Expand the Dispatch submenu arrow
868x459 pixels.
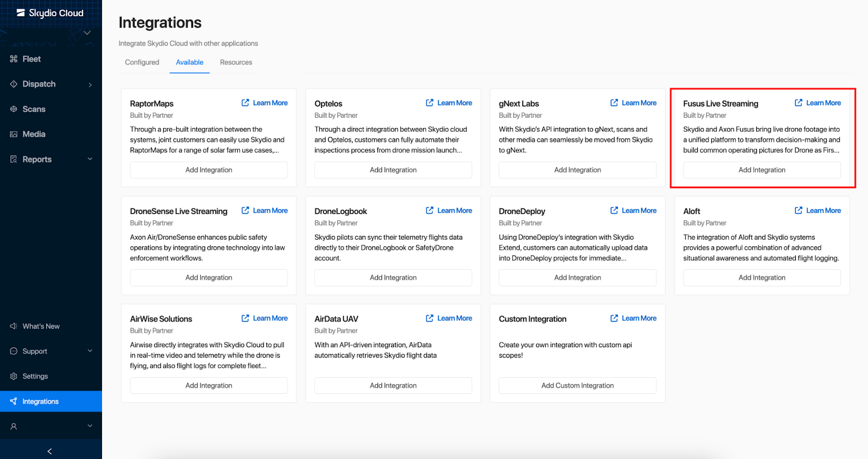tap(90, 85)
